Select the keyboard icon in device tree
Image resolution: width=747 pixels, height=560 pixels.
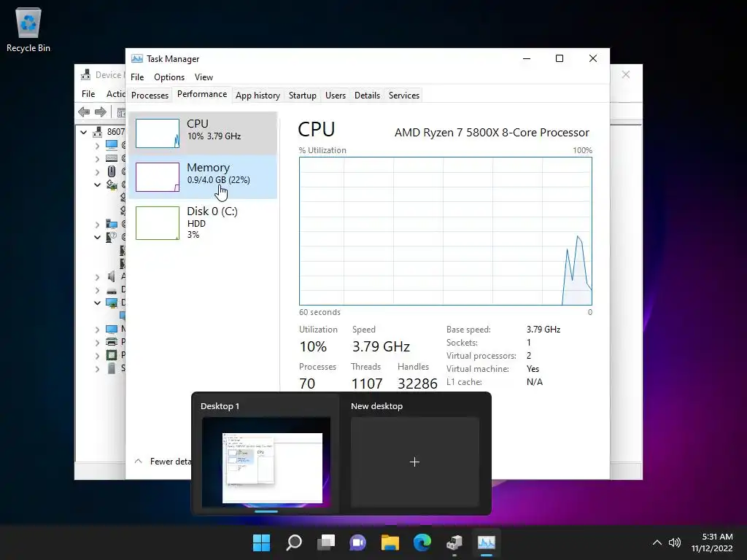click(x=112, y=158)
